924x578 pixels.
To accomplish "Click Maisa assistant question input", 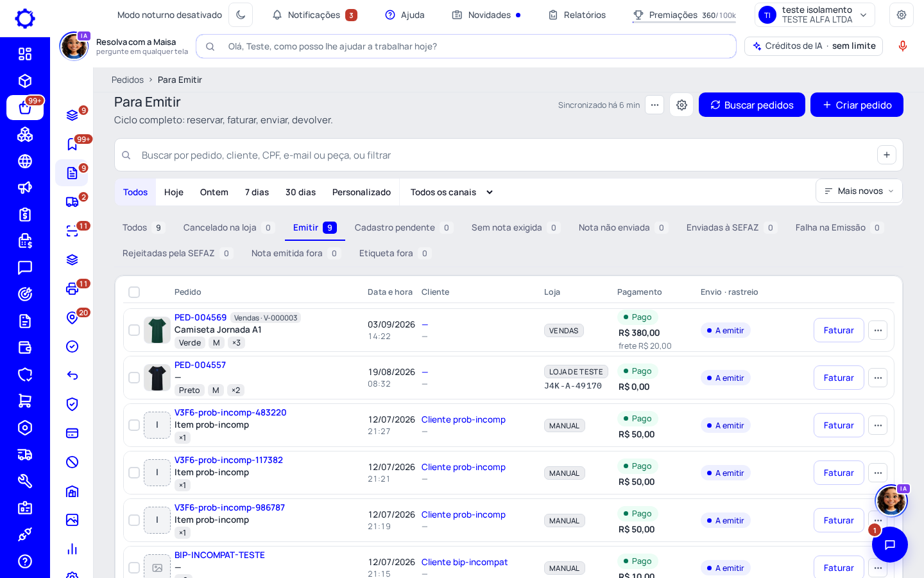I will point(466,46).
